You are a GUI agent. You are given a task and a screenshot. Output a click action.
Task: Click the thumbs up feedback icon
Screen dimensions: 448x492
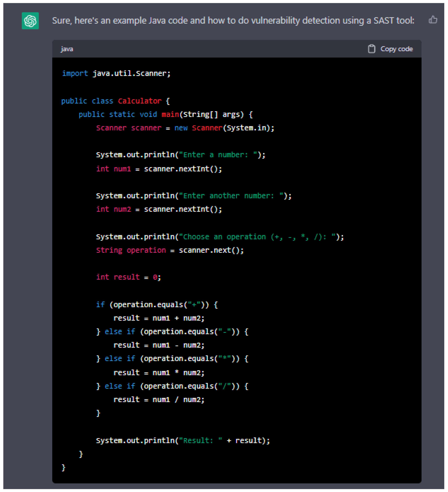point(433,20)
